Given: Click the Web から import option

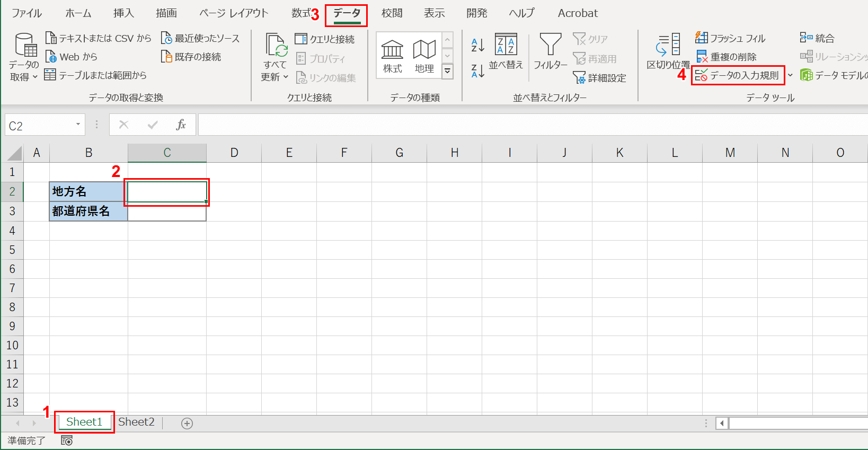Looking at the screenshot, I should coord(72,57).
